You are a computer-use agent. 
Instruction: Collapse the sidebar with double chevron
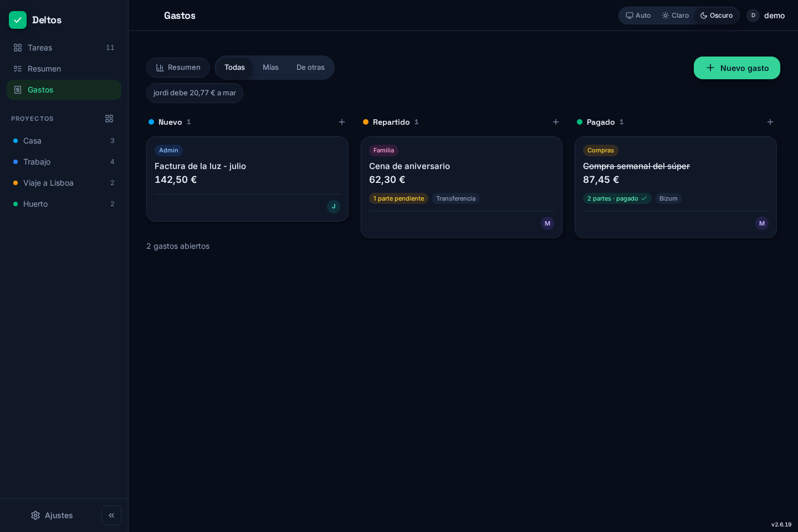(111, 515)
